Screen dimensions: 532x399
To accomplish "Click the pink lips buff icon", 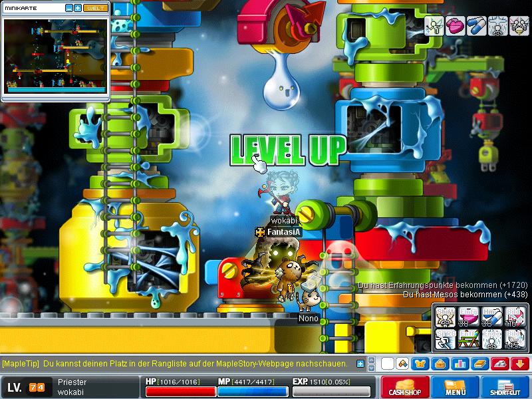I will 456,25.
